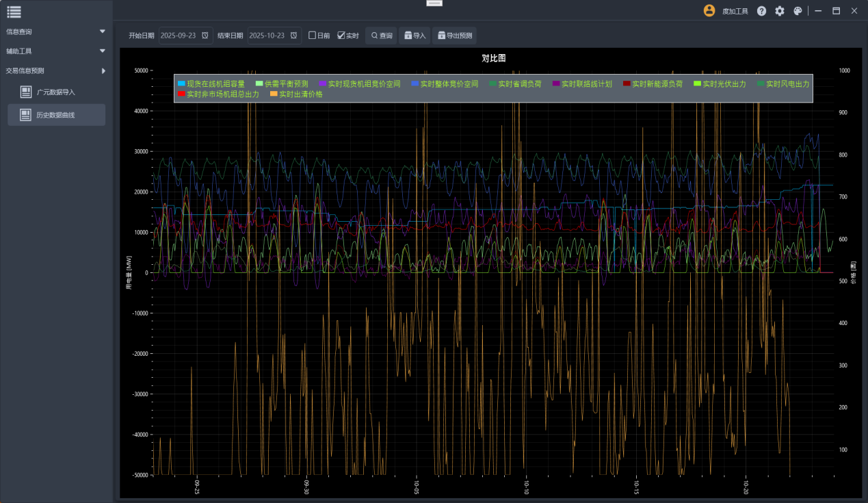This screenshot has width=868, height=503.
Task: Open the settings gear icon
Action: (x=780, y=11)
